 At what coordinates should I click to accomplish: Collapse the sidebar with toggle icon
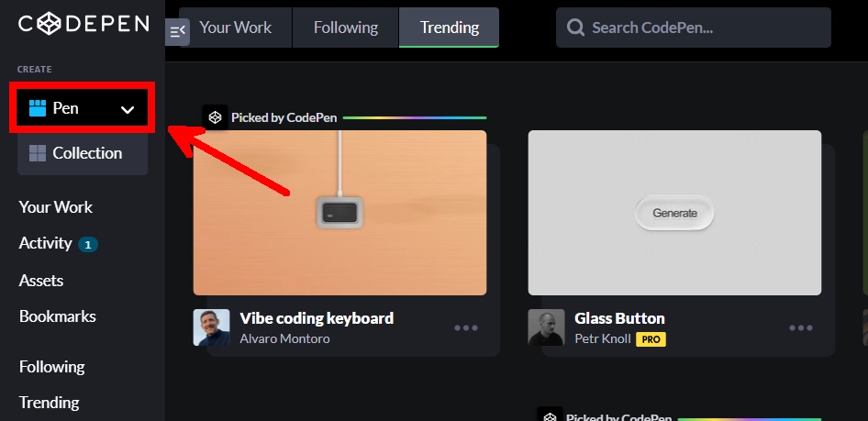point(177,31)
